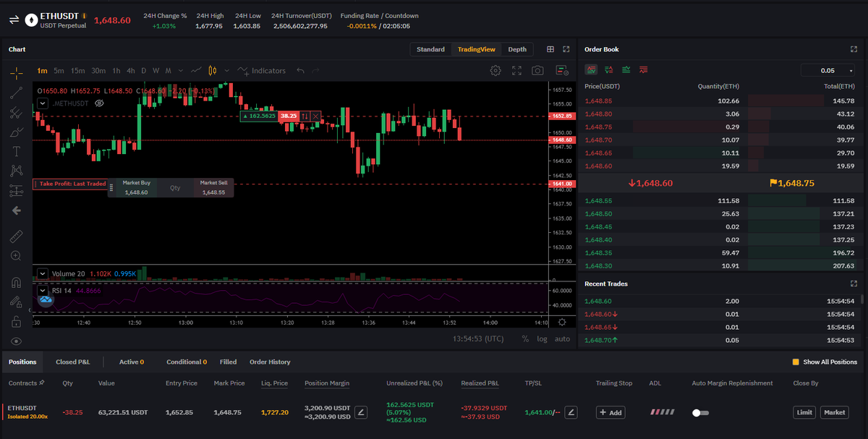Switch chart to Depth view
Viewport: 868px width, 439px height.
517,49
